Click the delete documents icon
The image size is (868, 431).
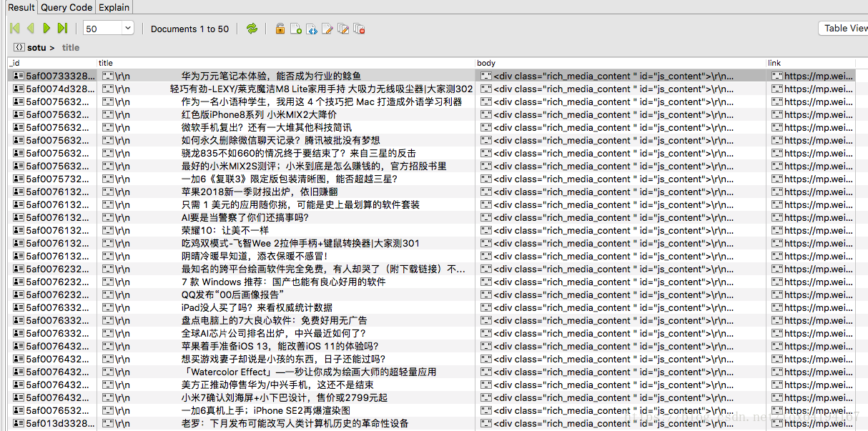360,29
